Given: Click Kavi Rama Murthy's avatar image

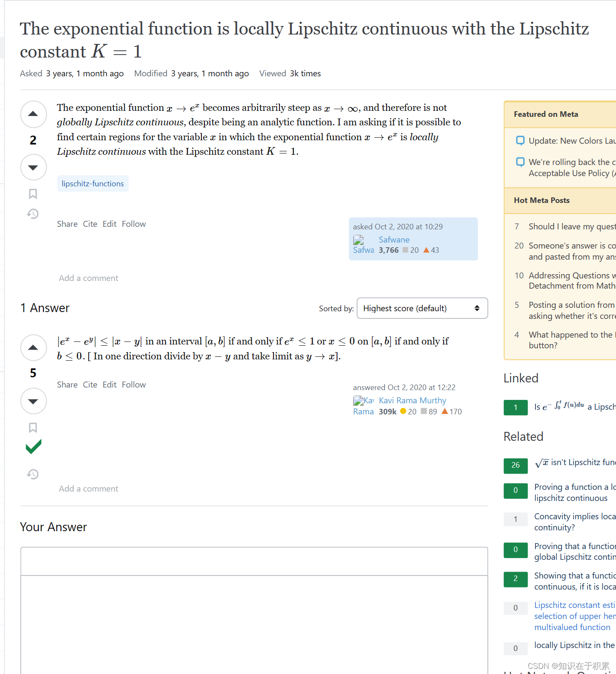Looking at the screenshot, I should 363,406.
